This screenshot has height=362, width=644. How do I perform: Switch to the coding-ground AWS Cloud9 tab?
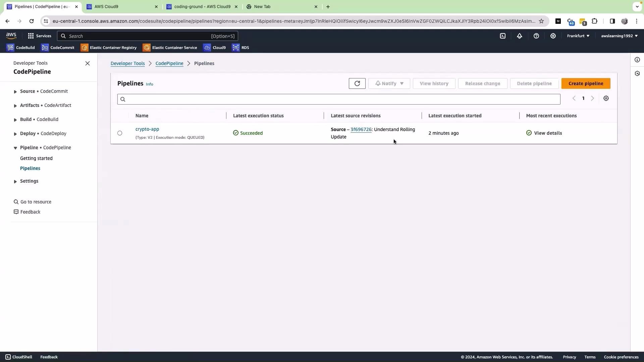tap(202, 6)
